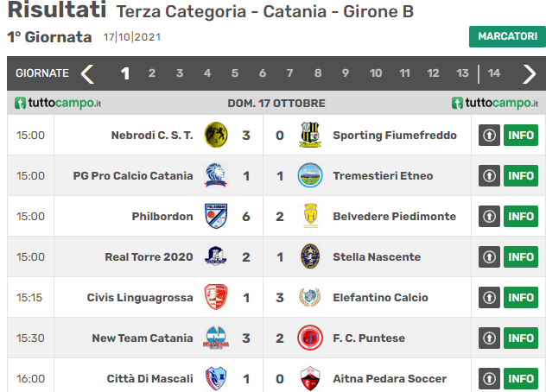546x392 pixels.
Task: Click the Stella Nascente star crest
Action: pyautogui.click(x=310, y=256)
